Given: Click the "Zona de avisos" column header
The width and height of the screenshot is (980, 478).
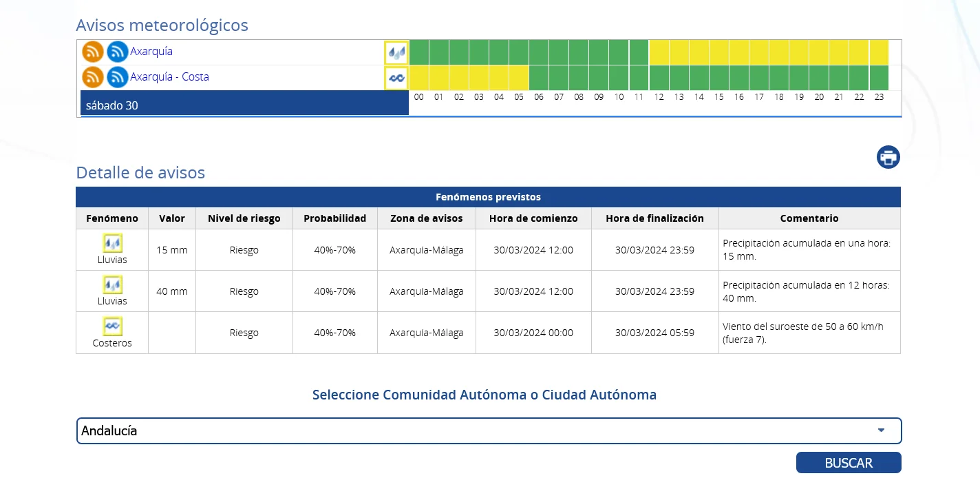Looking at the screenshot, I should coord(427,218).
